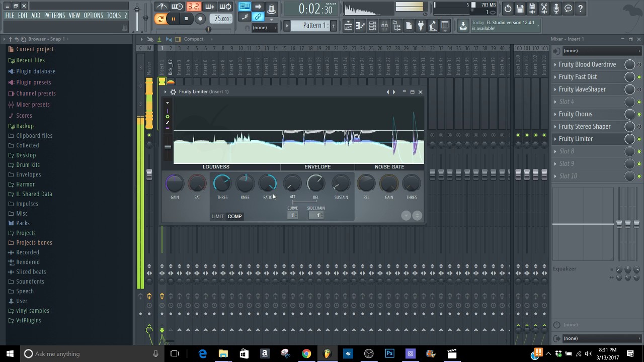Screen dimensions: 644x362
Task: Open audio editor scissors icon
Action: (544, 9)
